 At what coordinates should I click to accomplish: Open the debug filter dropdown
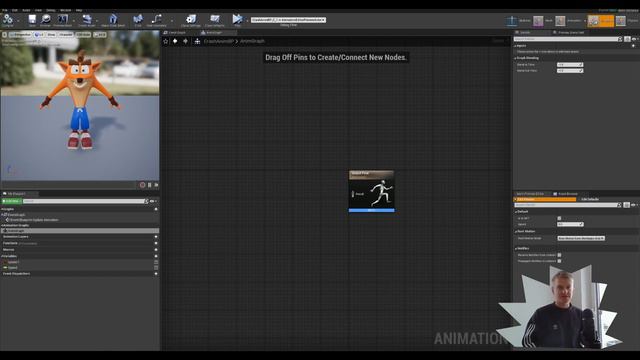[x=288, y=20]
